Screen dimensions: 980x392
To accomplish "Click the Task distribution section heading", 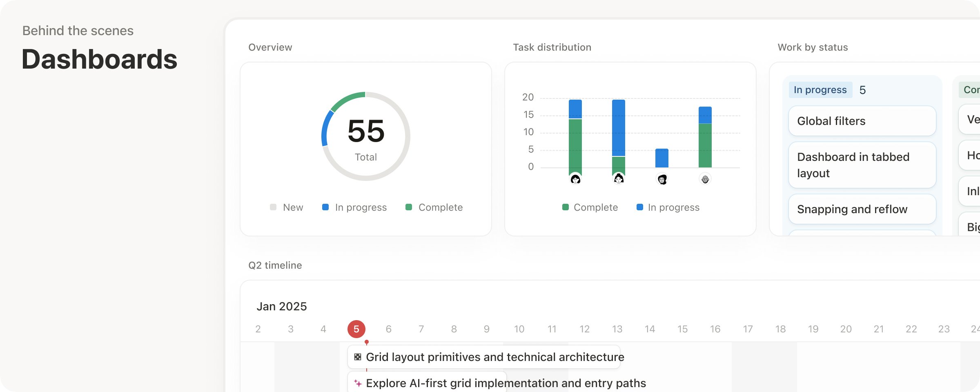I will coord(552,47).
